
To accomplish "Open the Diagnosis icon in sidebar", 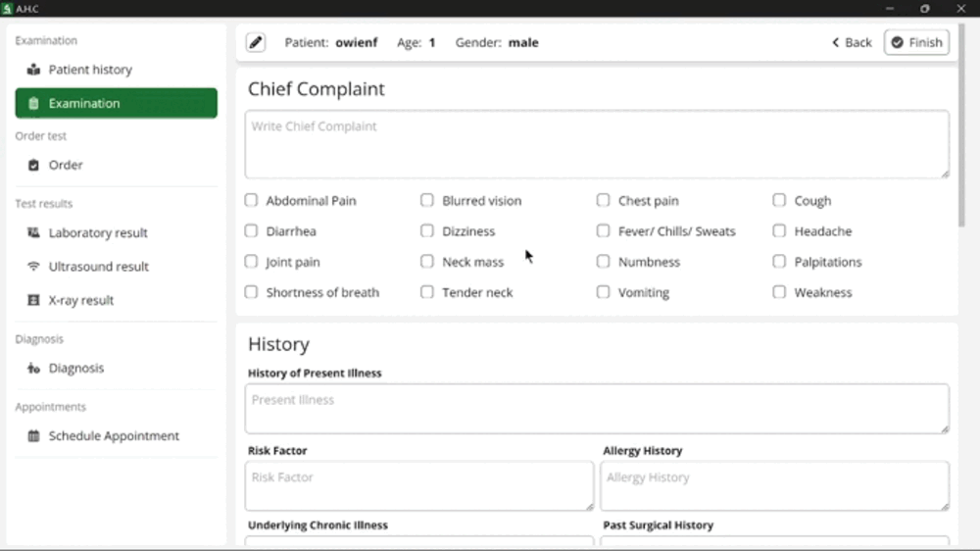I will click(x=34, y=369).
